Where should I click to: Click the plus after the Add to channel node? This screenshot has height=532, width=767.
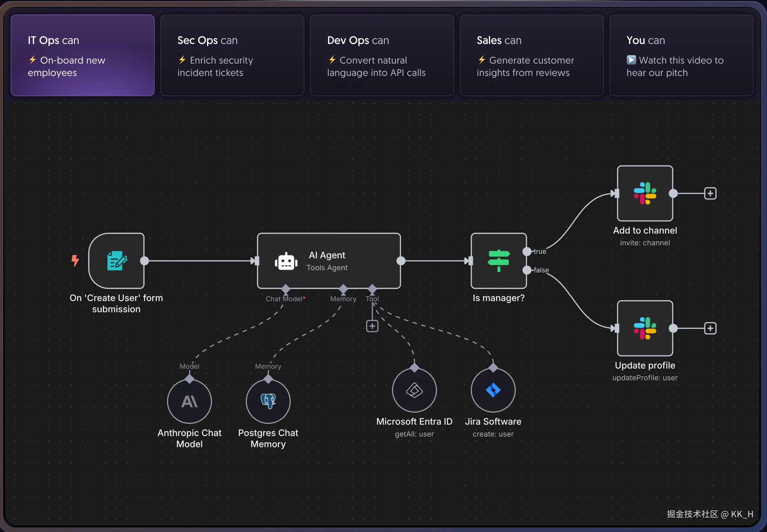pyautogui.click(x=710, y=193)
